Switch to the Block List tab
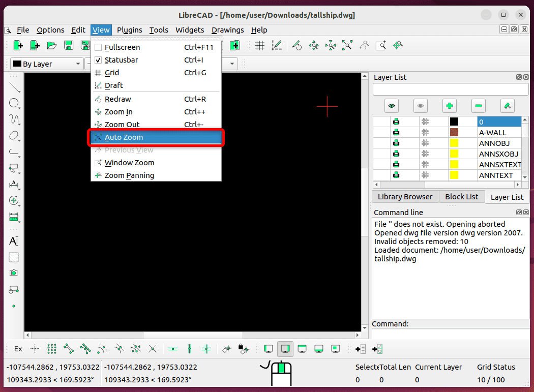Screen dimensions: 534x392 click(461, 197)
